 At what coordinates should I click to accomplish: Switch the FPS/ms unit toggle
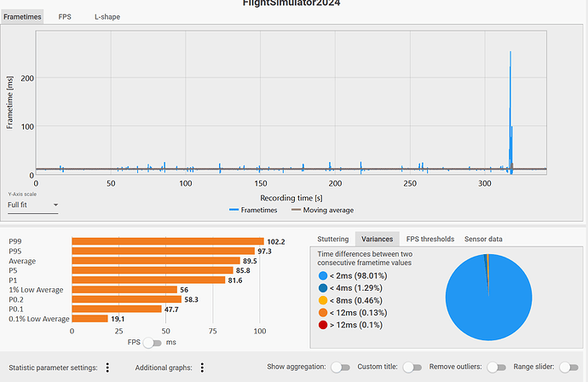[x=153, y=343]
